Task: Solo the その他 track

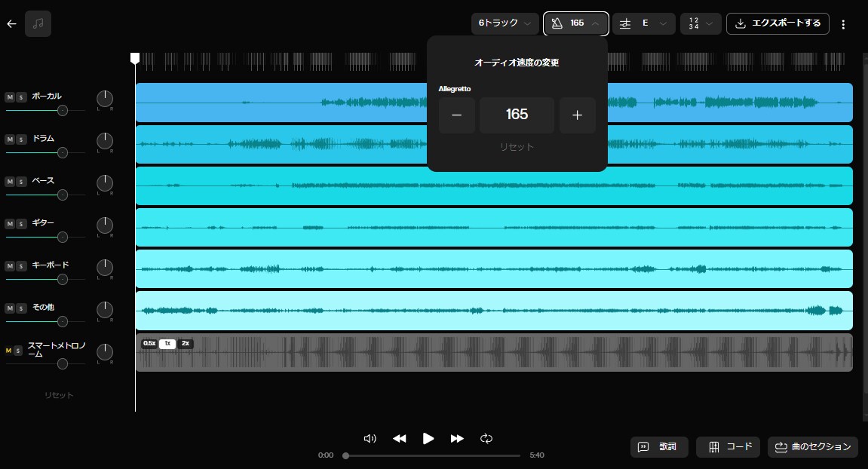Action: pos(21,308)
